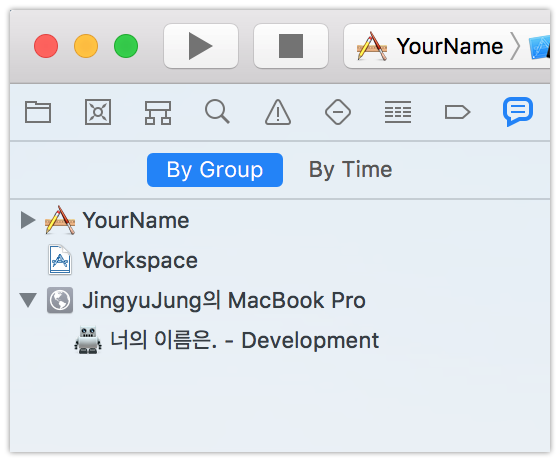
Task: Expand the YourName project disclosure triangle
Action: pyautogui.click(x=28, y=220)
